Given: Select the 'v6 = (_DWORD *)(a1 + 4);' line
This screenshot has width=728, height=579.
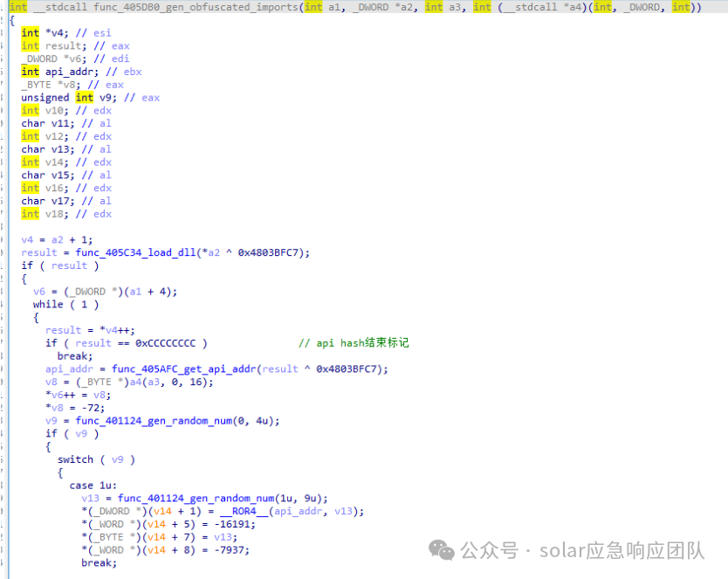Looking at the screenshot, I should pos(105,292).
